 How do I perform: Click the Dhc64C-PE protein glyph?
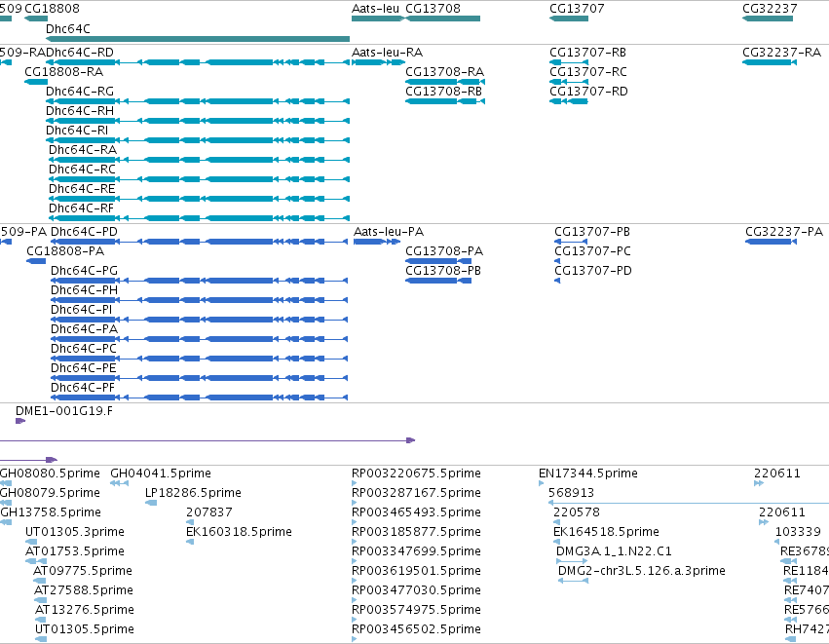[200, 378]
